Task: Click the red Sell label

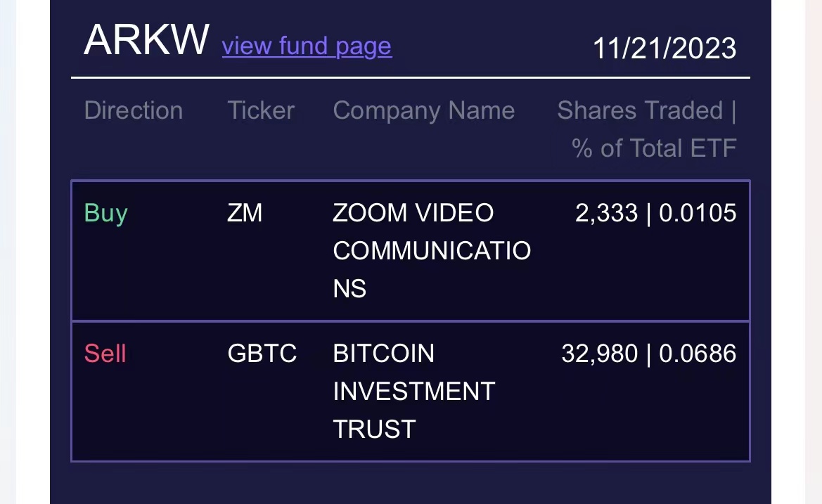Action: coord(105,354)
